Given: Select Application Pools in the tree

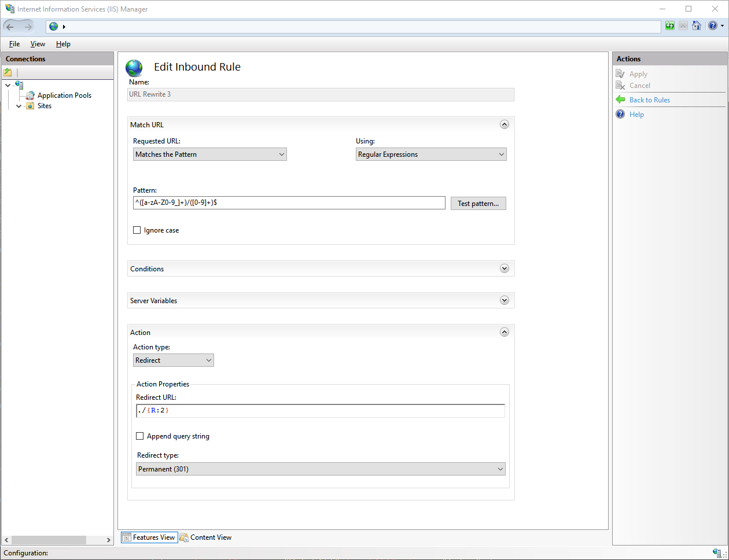Looking at the screenshot, I should (x=64, y=95).
